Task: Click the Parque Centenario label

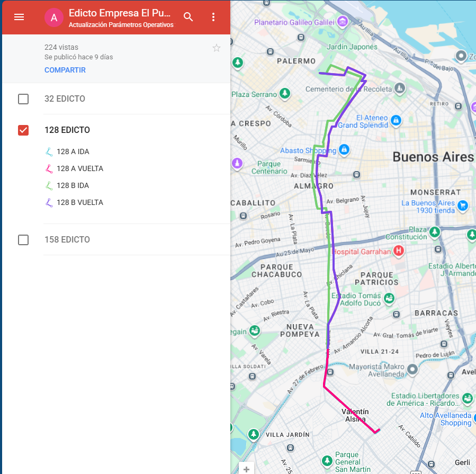Action: [x=269, y=167]
